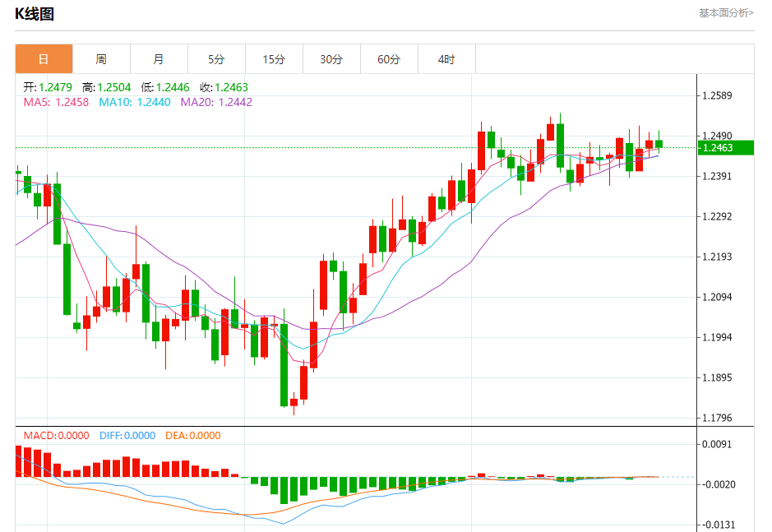Click the -0.0020 MACD axis label

click(718, 484)
